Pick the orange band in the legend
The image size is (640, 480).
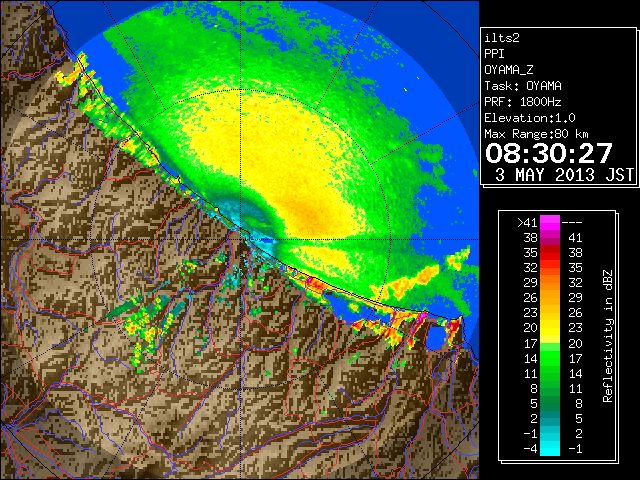click(550, 291)
